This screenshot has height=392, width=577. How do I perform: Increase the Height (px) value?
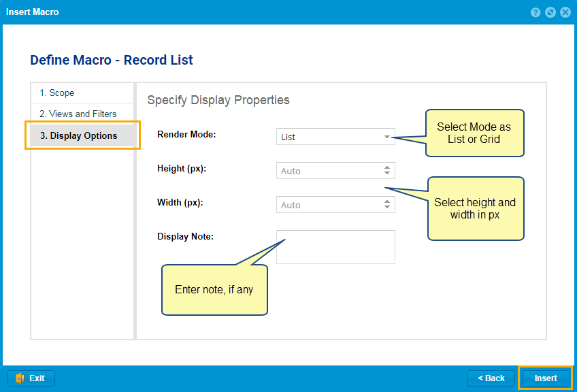[387, 168]
